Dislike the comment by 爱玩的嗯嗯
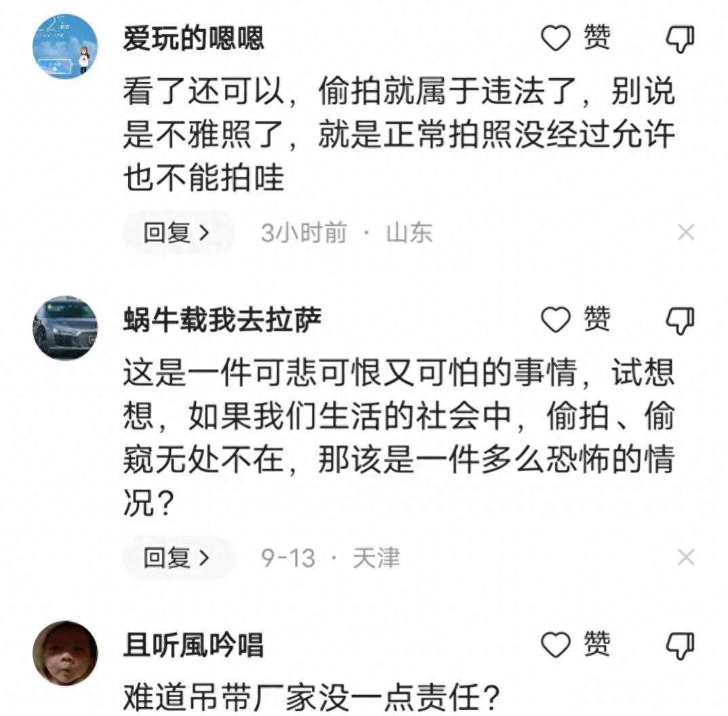Screen dimensions: 728x716 (680, 40)
